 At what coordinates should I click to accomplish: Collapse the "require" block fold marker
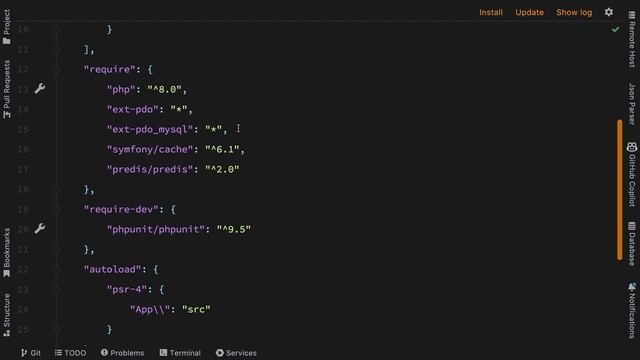tap(56, 69)
